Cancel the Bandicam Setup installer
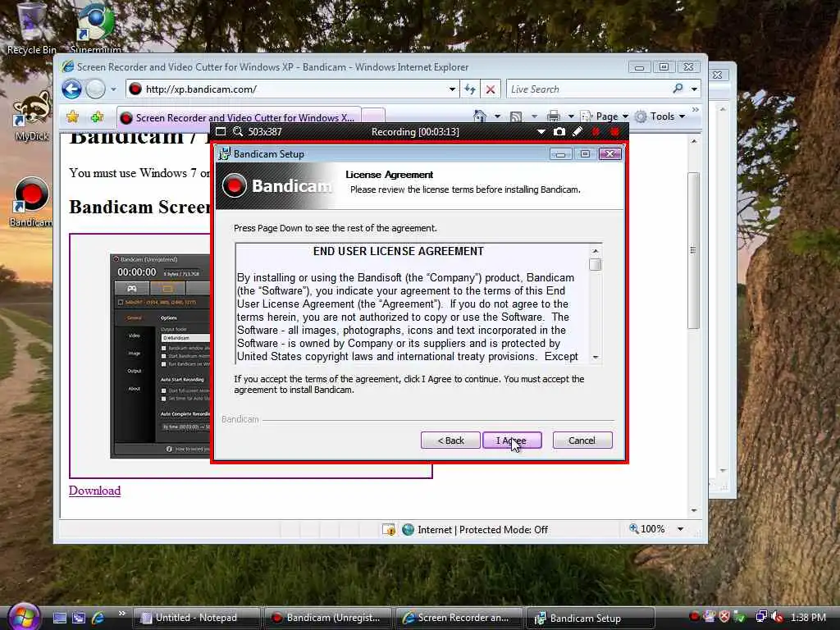The height and width of the screenshot is (630, 840). click(x=582, y=441)
